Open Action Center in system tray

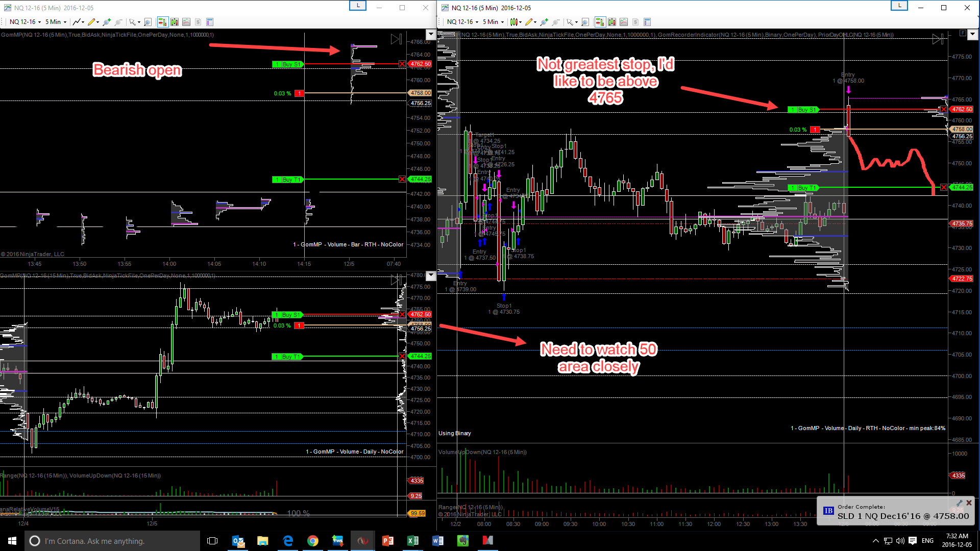(x=913, y=541)
